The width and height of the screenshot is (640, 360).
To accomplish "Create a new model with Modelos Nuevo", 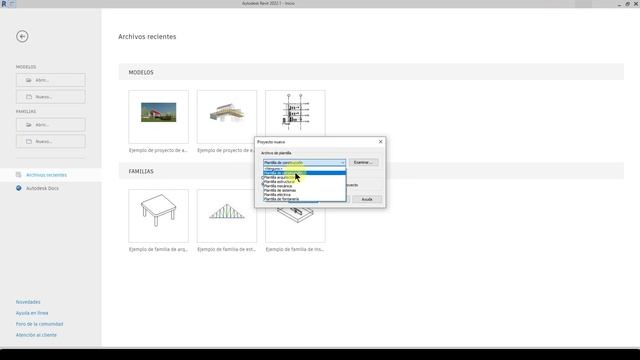I will (51, 97).
